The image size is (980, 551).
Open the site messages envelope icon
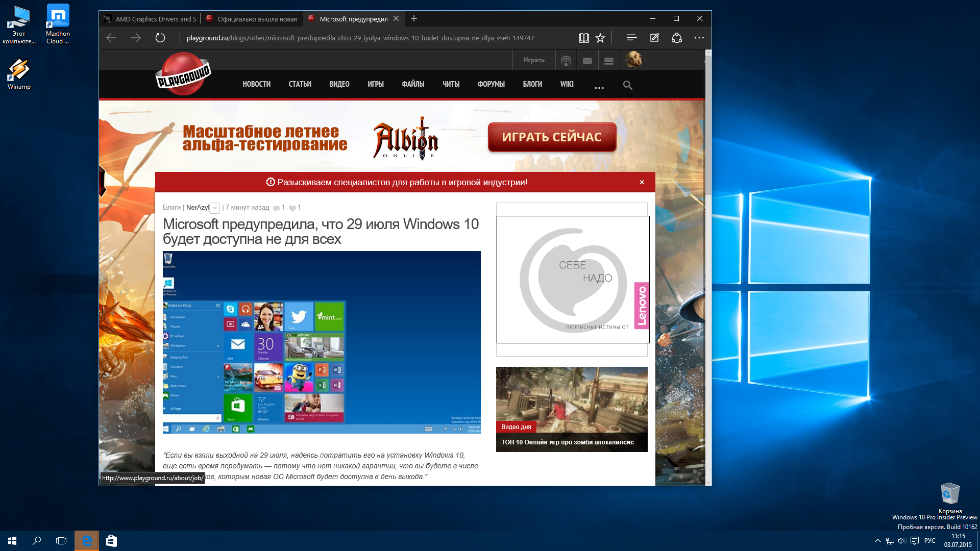coord(587,61)
